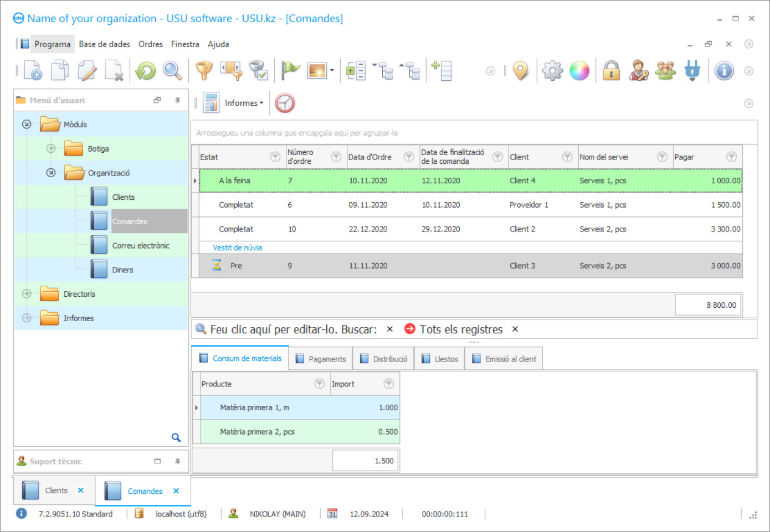
Task: Open settings gear icon in toolbar
Action: click(x=552, y=71)
